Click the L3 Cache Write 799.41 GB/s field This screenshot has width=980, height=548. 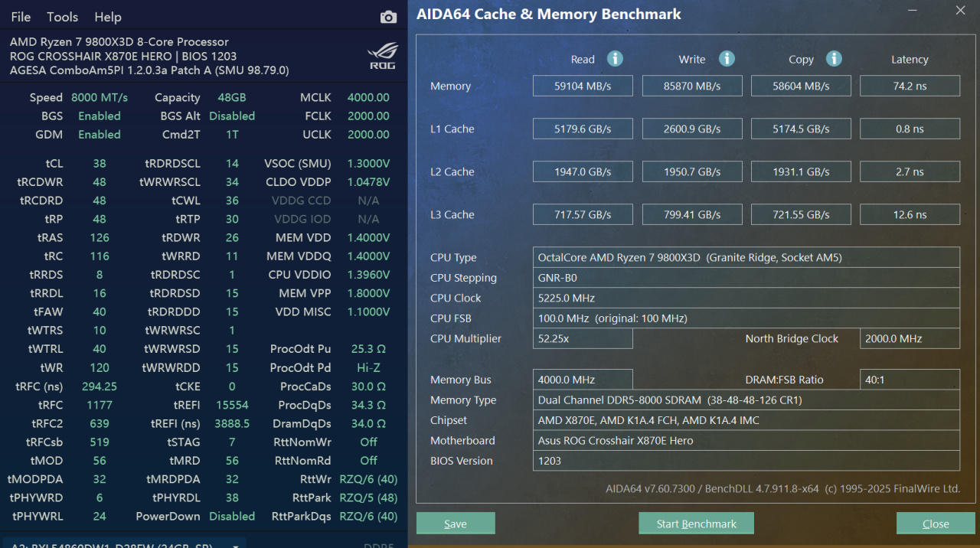point(692,214)
